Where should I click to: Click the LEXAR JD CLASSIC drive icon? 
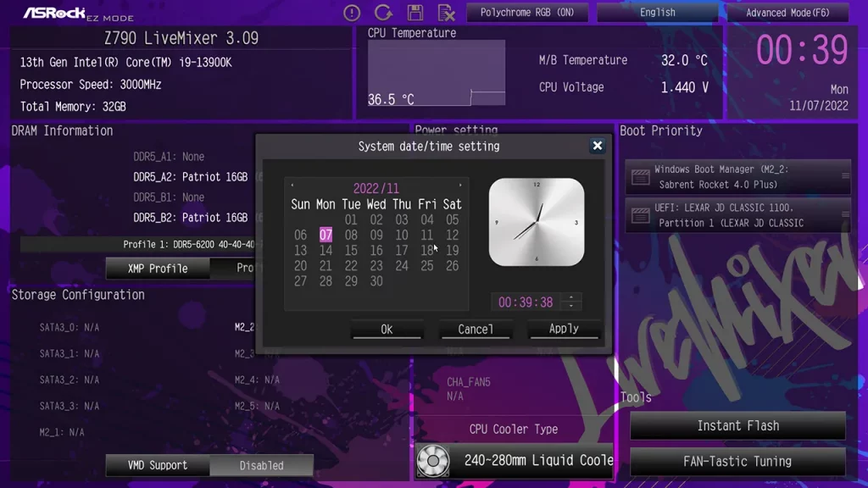point(641,215)
